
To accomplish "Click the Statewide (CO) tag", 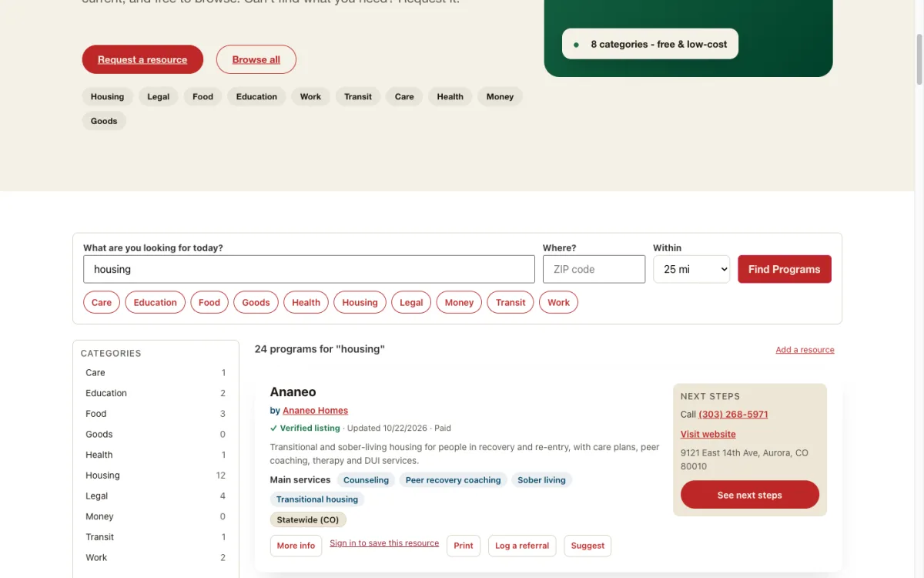I will click(x=308, y=519).
